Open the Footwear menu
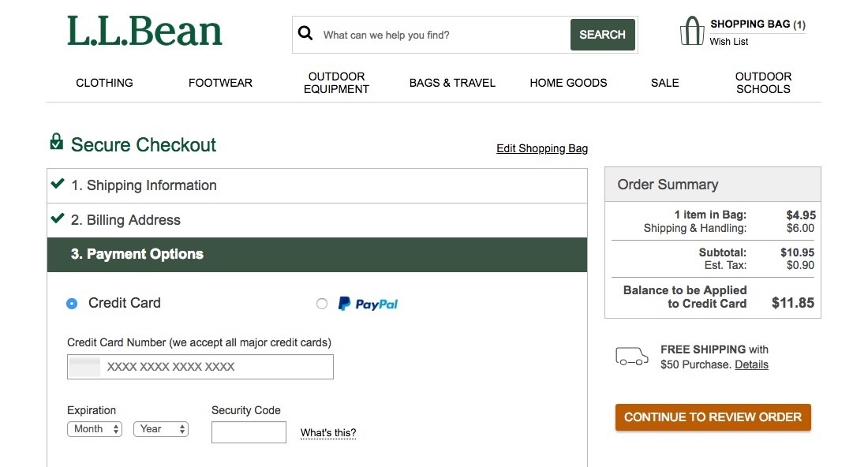The height and width of the screenshot is (467, 868). [x=220, y=83]
